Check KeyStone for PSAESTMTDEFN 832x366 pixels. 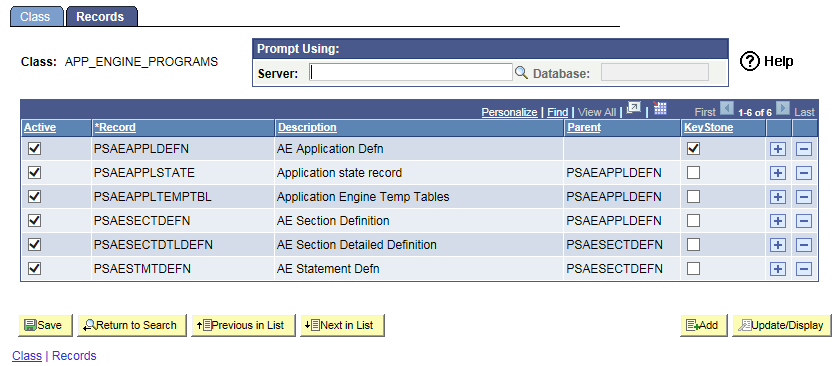click(693, 269)
